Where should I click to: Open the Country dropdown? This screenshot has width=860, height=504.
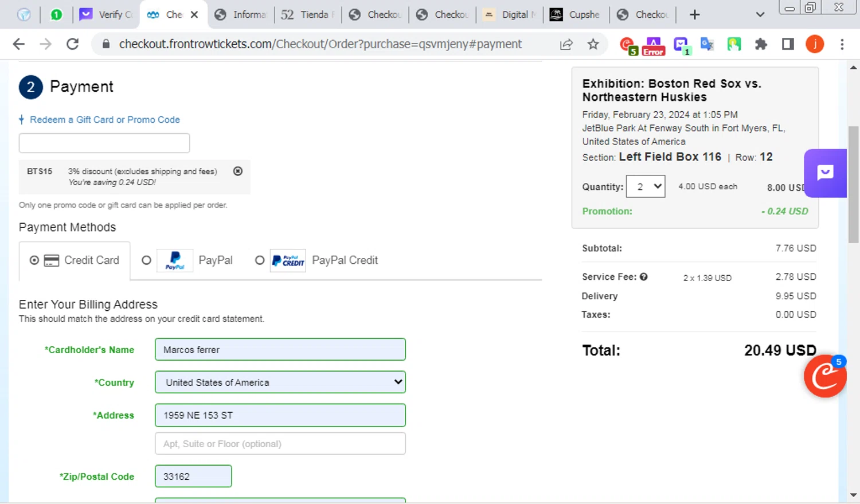click(280, 382)
